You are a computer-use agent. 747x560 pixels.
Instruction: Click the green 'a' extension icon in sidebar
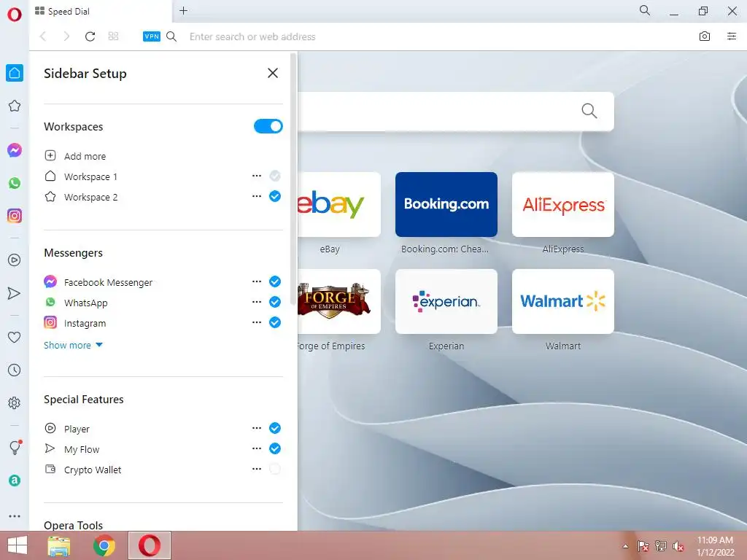point(15,481)
